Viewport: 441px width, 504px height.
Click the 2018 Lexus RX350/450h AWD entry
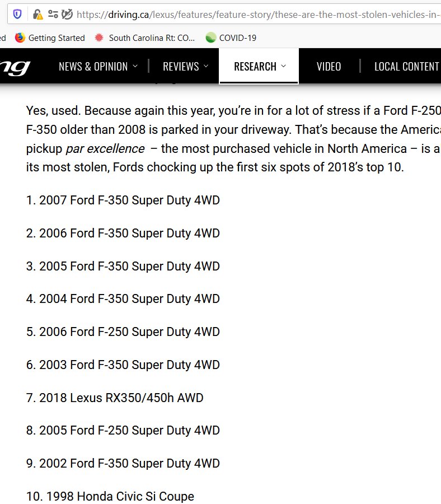click(x=115, y=398)
